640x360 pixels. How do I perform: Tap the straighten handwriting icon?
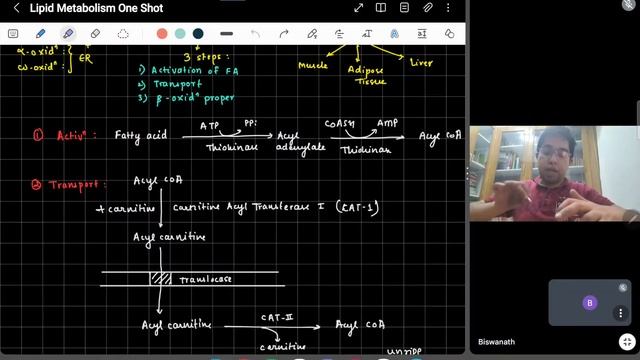point(339,33)
